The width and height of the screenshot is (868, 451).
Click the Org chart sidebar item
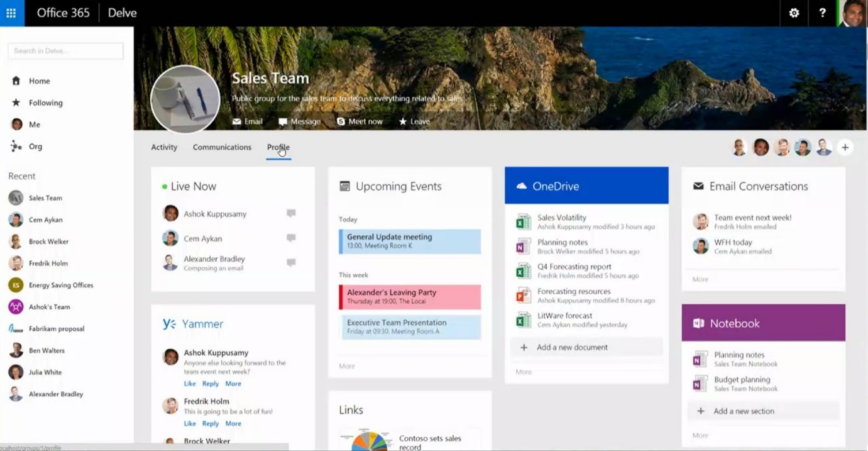35,147
